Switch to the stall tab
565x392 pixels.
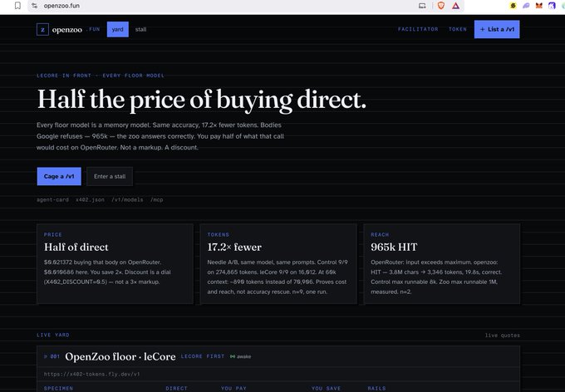coord(141,30)
